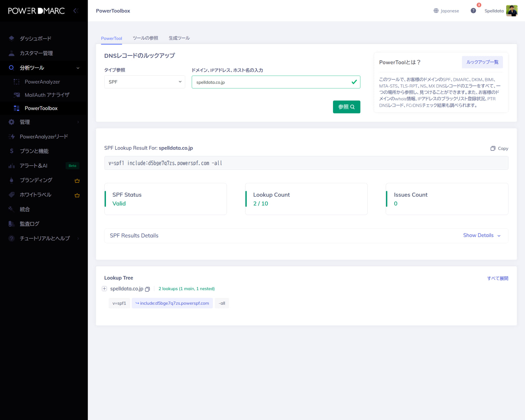
Task: Click the Lookup Count 2 / 10 value
Action: [x=261, y=204]
